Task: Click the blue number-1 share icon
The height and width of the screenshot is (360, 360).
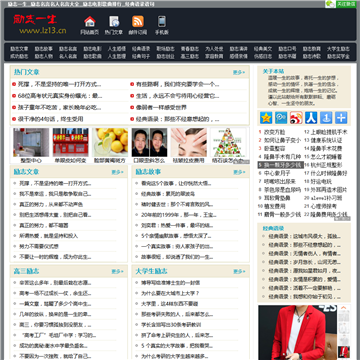Action: click(x=326, y=118)
